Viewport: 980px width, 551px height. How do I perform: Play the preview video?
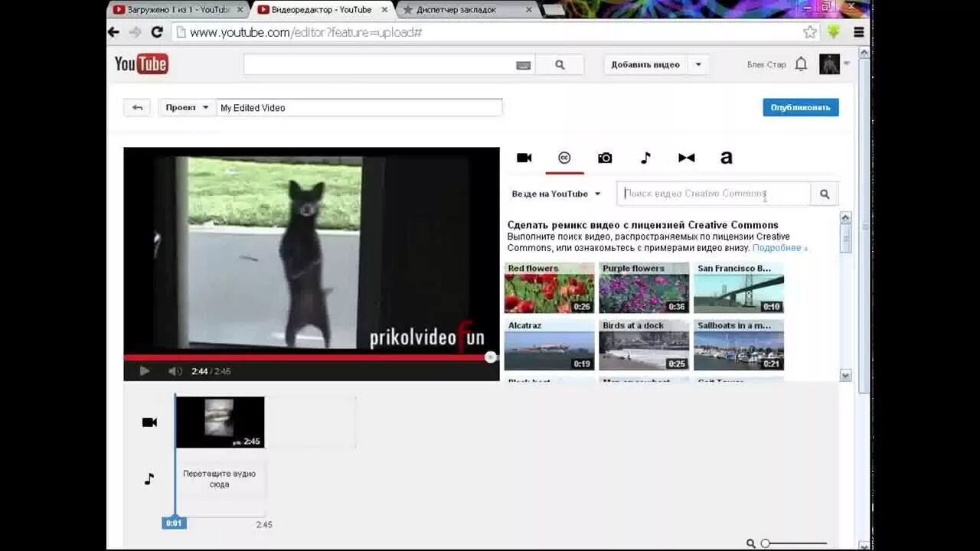[x=145, y=371]
